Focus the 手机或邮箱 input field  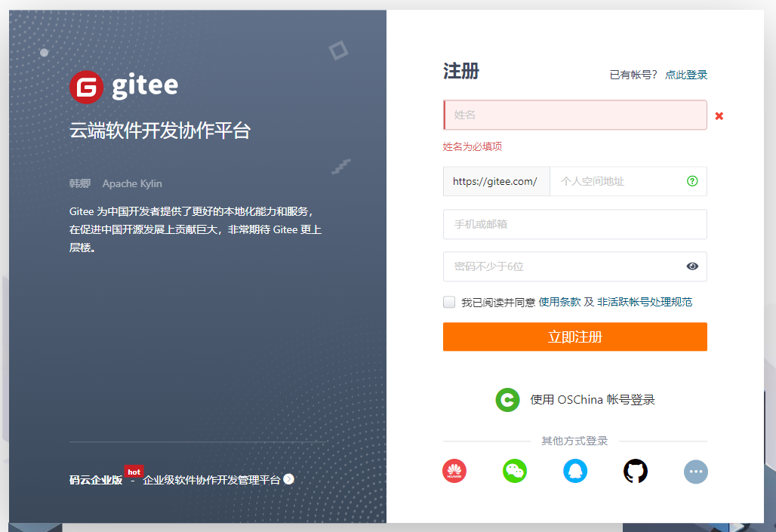pos(574,224)
